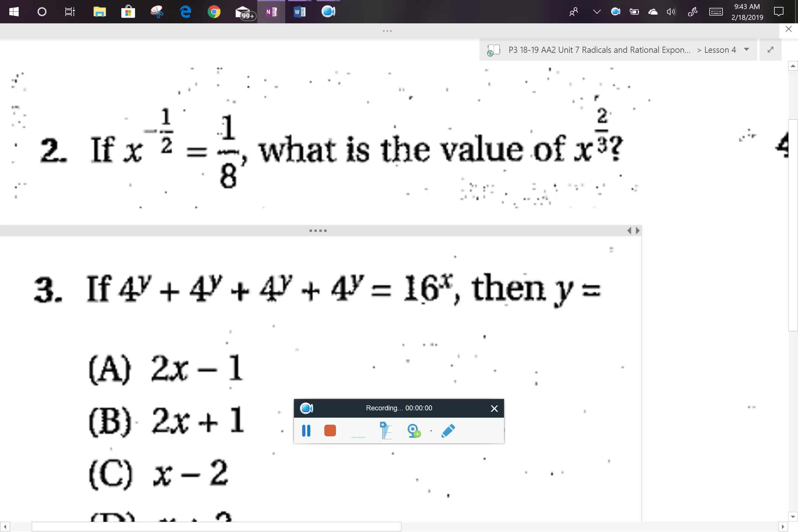Click the horizontal scrollbar thumb
The height and width of the screenshot is (532, 798).
pos(216,527)
